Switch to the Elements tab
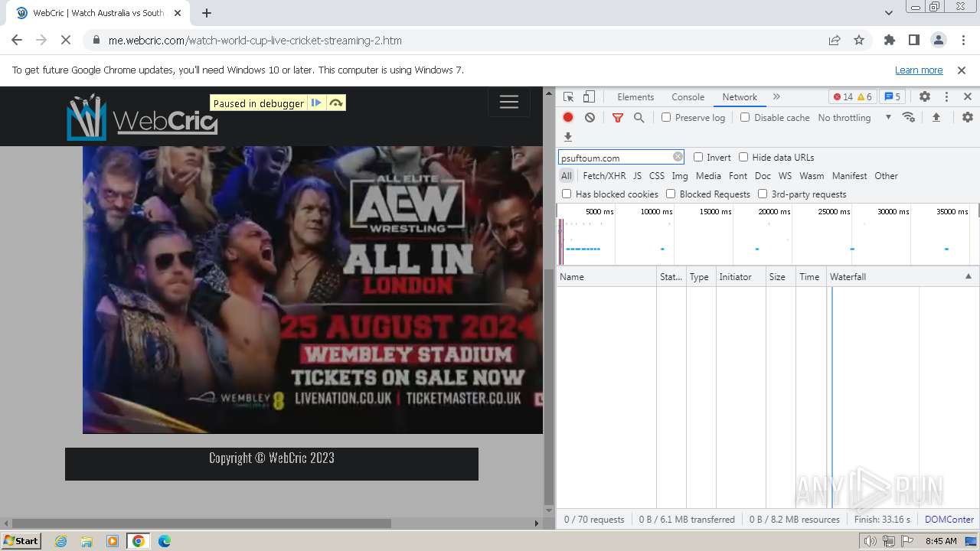The image size is (980, 551). click(635, 97)
